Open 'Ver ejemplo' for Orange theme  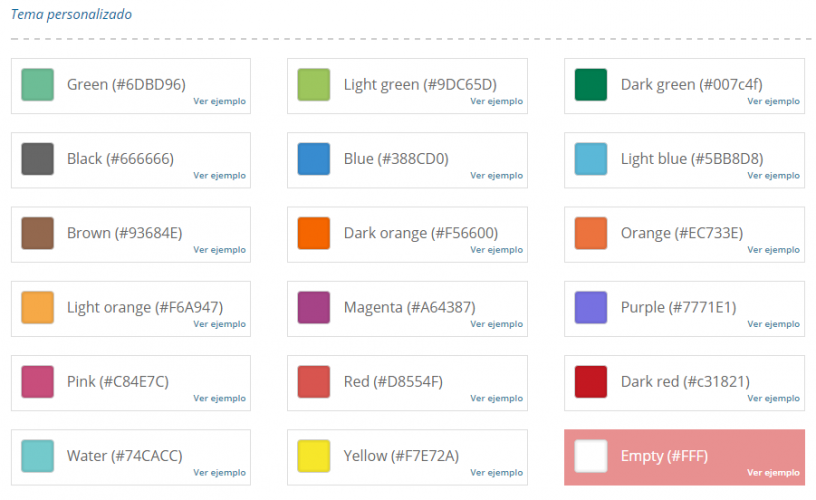(773, 250)
